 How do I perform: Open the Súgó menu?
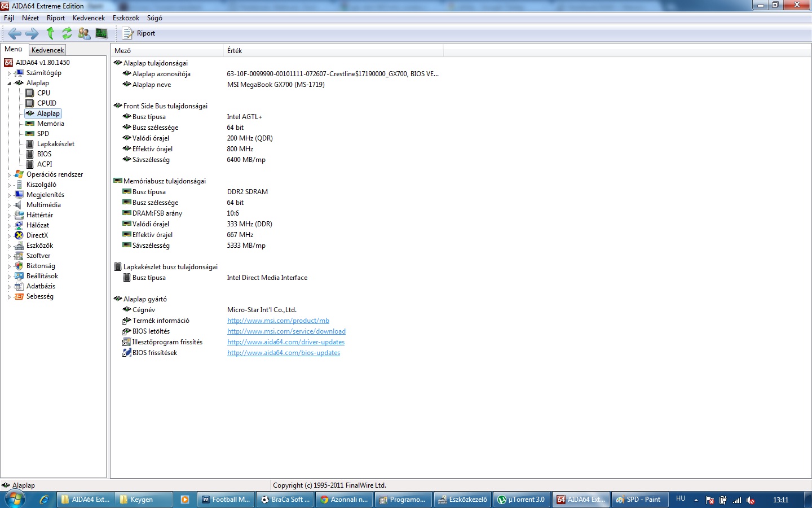(155, 18)
